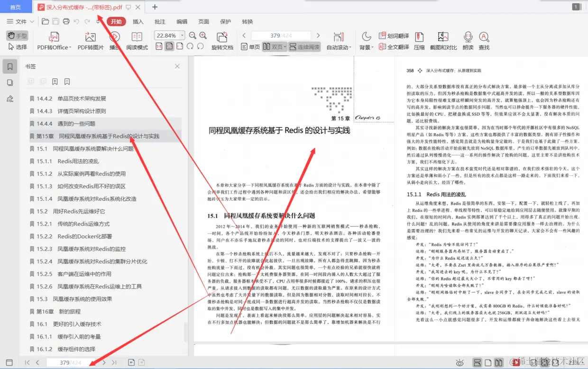Open the 保护 ribbon tab
Viewport: 588px width, 369px height.
(x=226, y=21)
